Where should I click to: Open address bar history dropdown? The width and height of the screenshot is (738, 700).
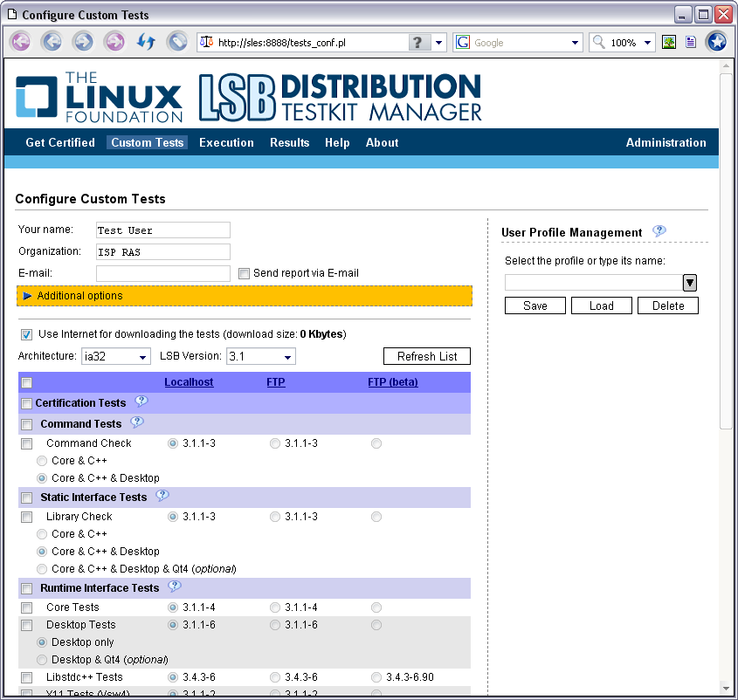coord(438,43)
